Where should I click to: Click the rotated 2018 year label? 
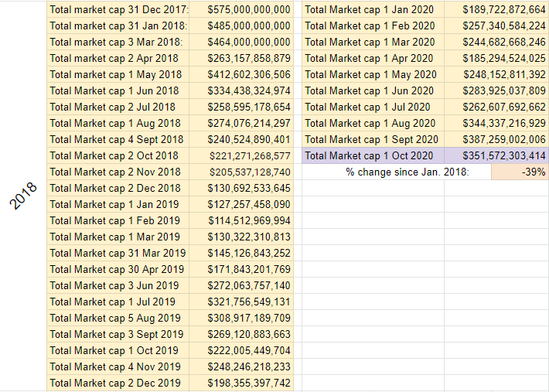click(x=23, y=196)
